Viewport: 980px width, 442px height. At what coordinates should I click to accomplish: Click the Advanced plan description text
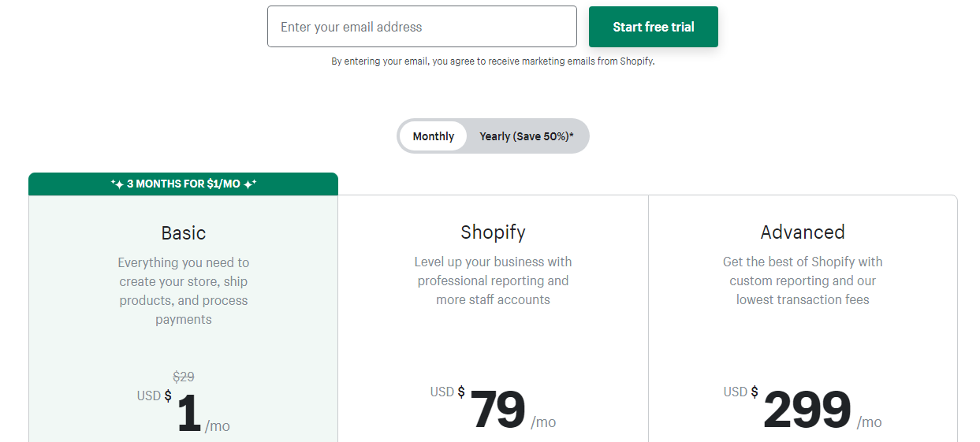(803, 280)
